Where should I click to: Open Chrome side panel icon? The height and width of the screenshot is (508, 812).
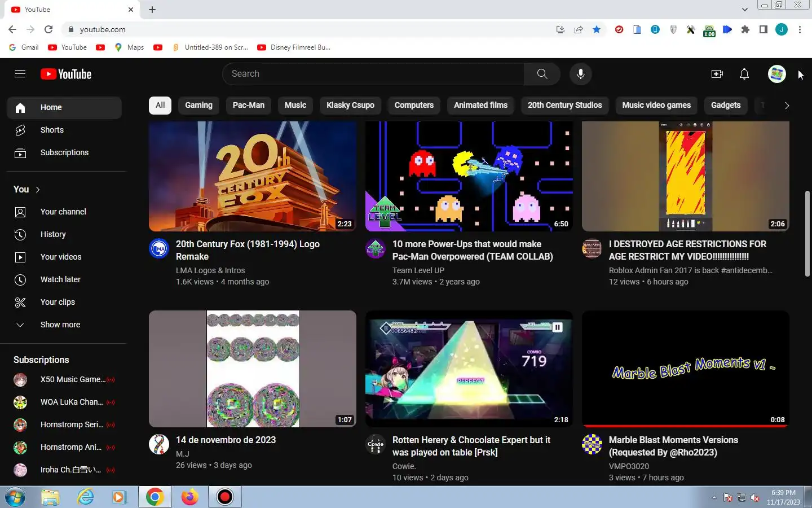point(764,29)
